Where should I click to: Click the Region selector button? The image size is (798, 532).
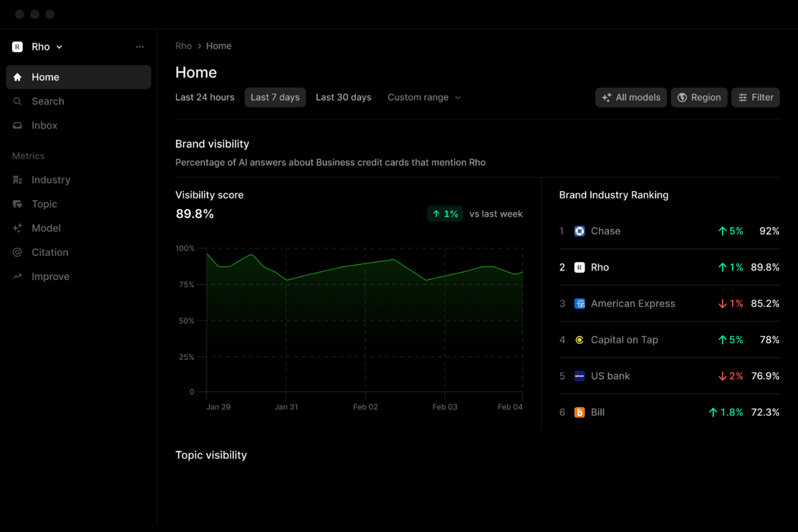point(699,98)
